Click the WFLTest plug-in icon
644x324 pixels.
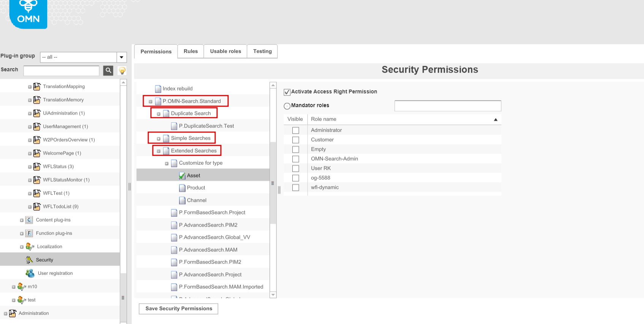click(x=37, y=193)
